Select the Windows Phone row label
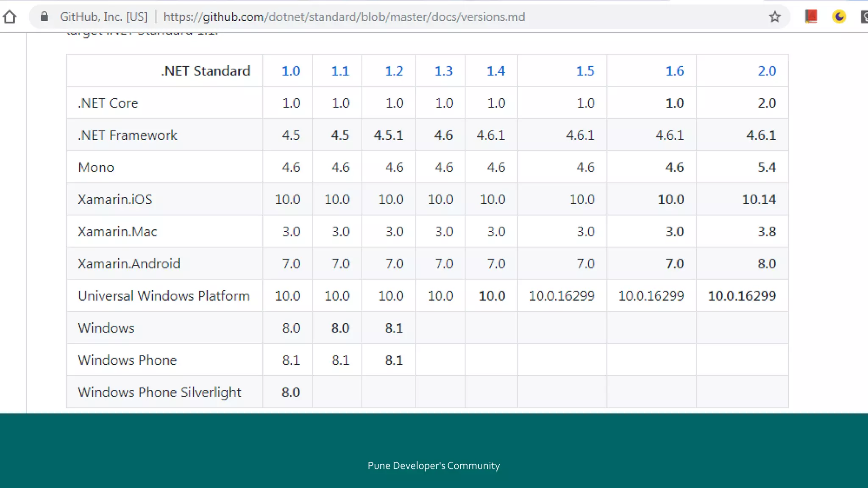The image size is (868, 488). [x=128, y=360]
